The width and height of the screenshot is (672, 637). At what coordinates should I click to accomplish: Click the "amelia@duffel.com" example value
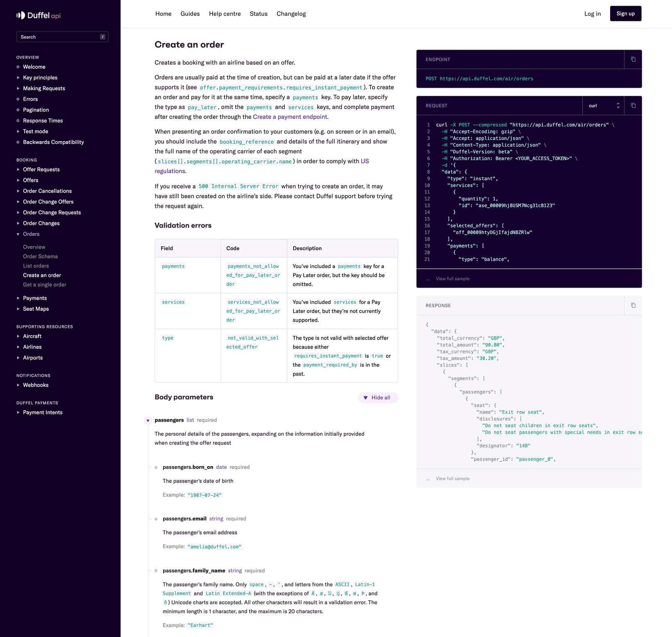(214, 547)
